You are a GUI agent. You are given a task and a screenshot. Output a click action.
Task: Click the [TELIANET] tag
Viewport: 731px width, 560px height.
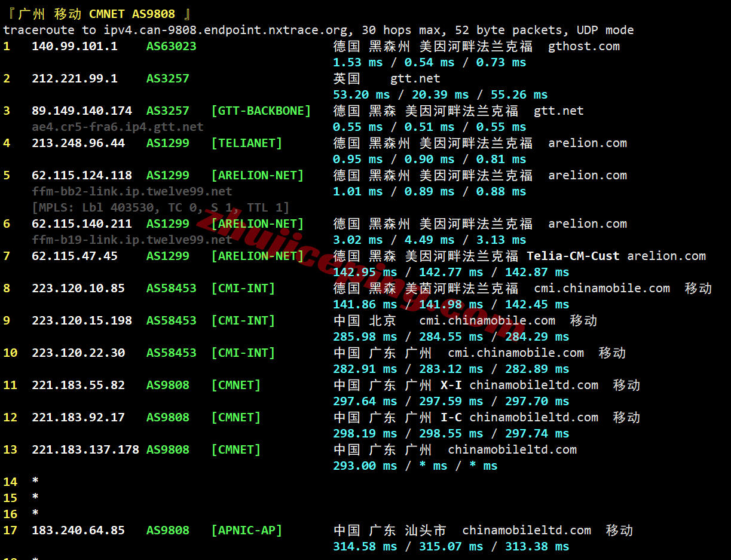click(247, 143)
